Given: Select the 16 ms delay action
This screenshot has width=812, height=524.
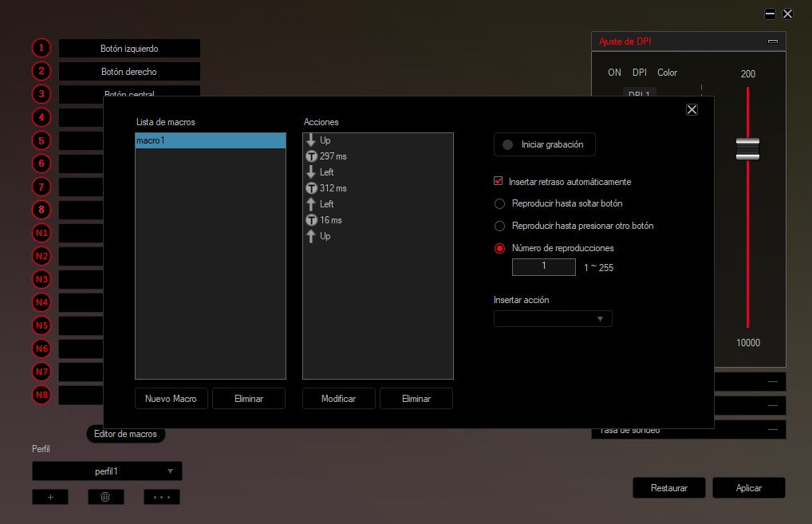Looking at the screenshot, I should click(377, 220).
